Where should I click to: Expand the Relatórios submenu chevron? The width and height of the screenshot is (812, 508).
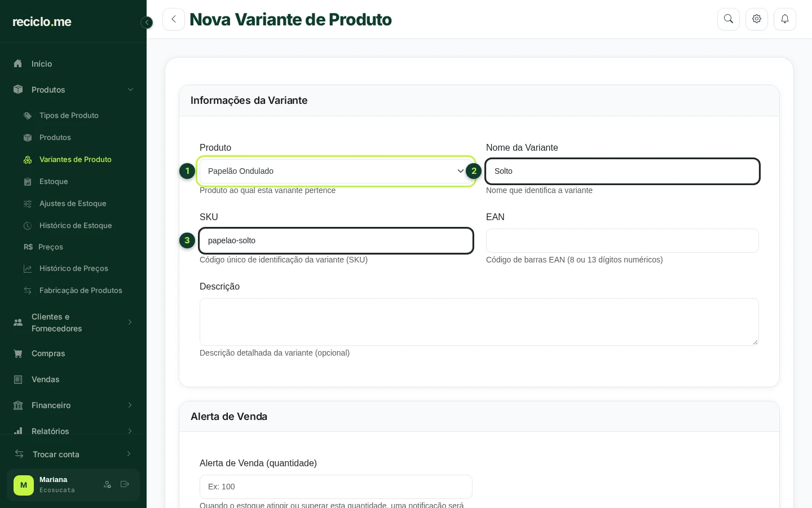coord(130,431)
